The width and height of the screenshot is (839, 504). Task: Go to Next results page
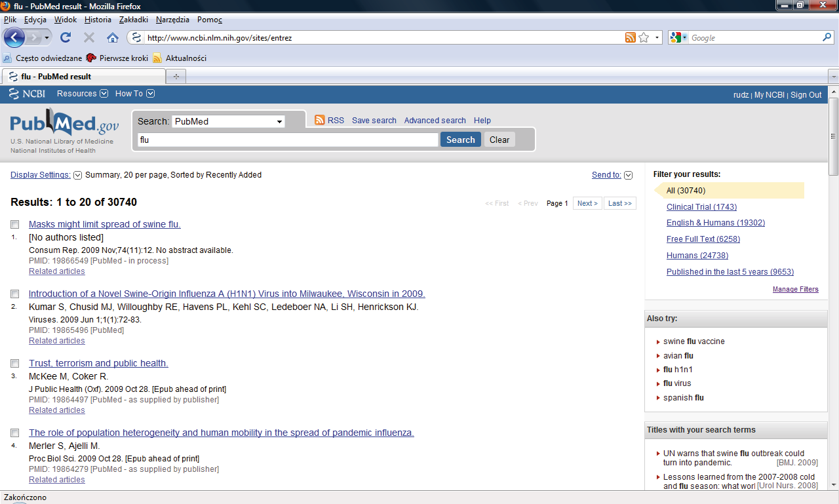(x=587, y=203)
